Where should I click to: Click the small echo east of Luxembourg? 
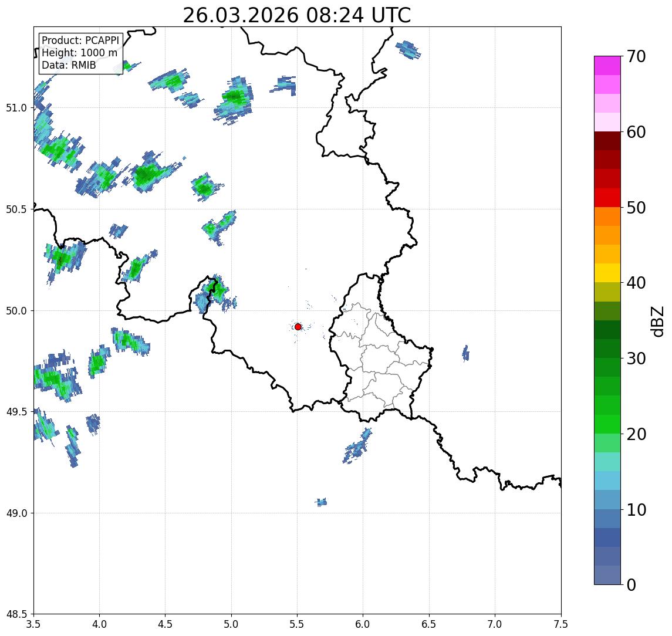click(465, 353)
